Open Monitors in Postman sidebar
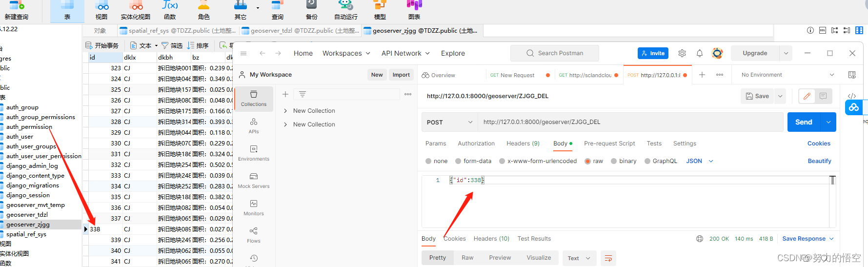 254,208
